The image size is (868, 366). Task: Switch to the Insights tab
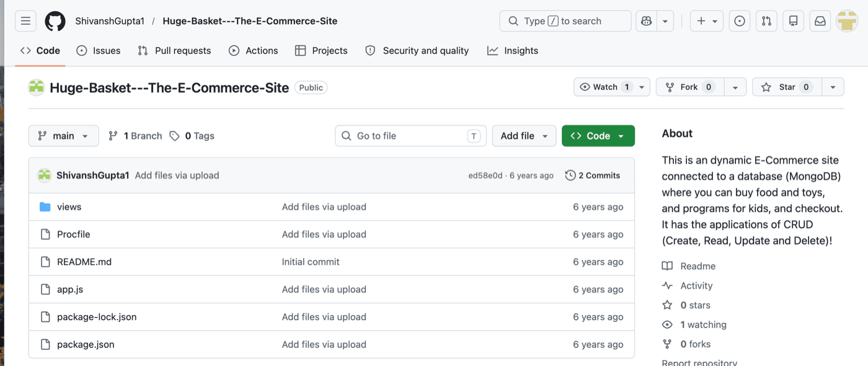tap(513, 51)
